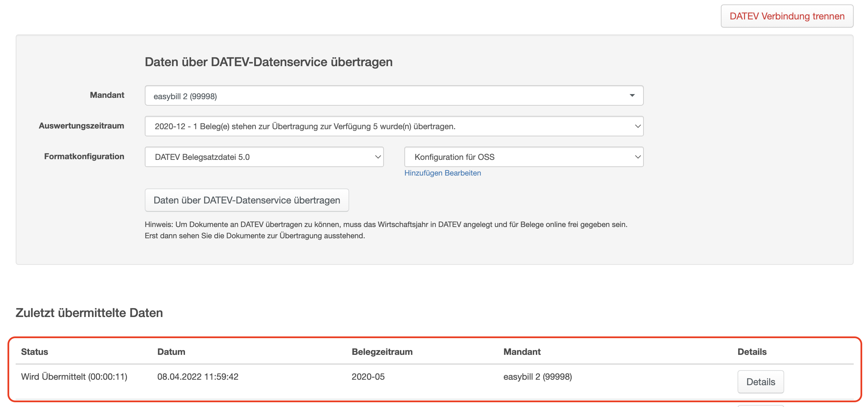This screenshot has width=868, height=407.
Task: Open the Mandant dropdown showing easybill 2
Action: (x=394, y=96)
